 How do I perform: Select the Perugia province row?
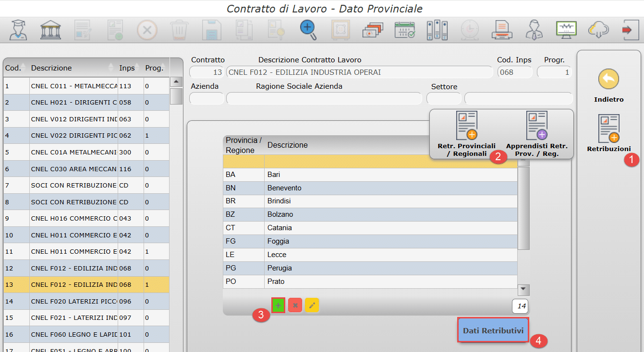370,268
